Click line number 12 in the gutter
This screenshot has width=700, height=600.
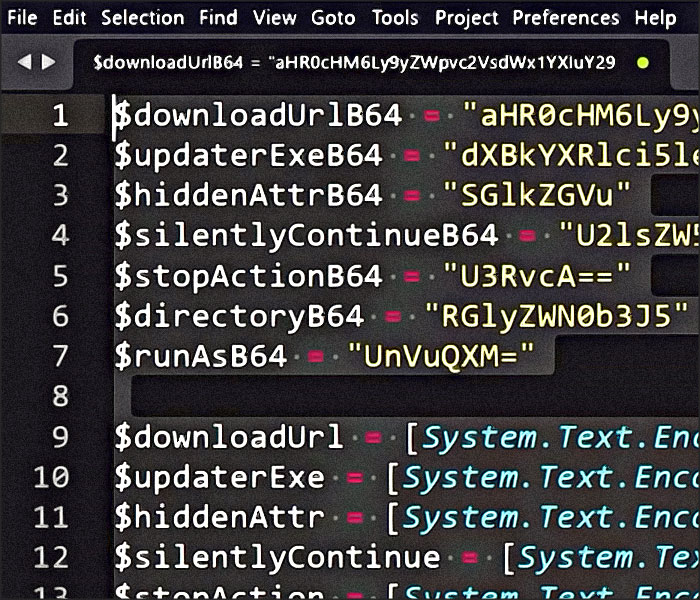(x=51, y=557)
